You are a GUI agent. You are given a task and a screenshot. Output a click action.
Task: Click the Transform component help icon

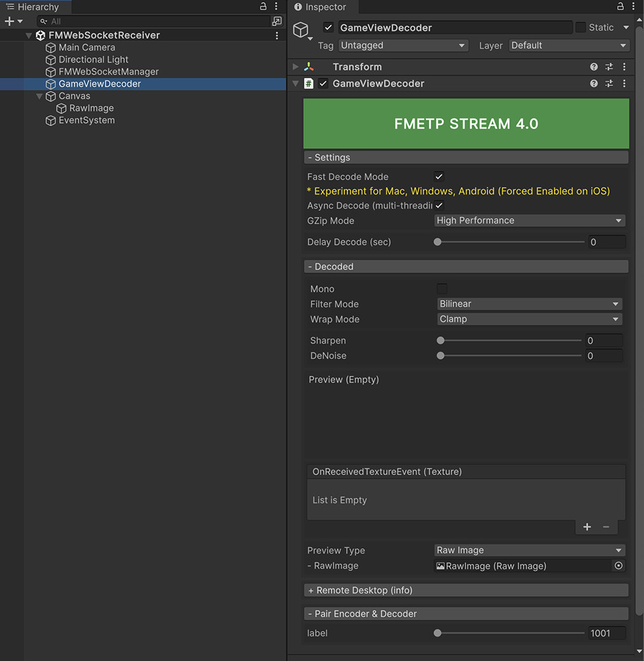click(x=593, y=66)
